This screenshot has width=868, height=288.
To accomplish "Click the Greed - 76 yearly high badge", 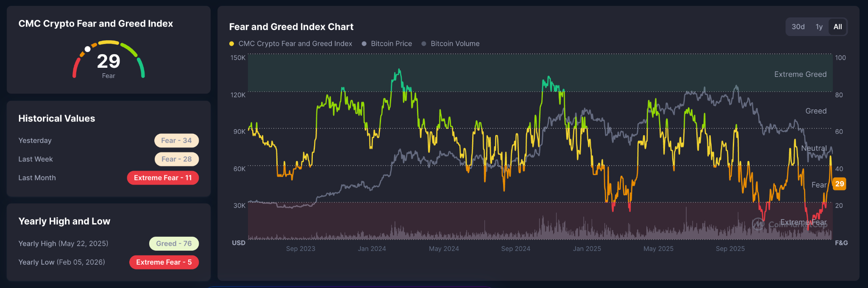I will [174, 244].
